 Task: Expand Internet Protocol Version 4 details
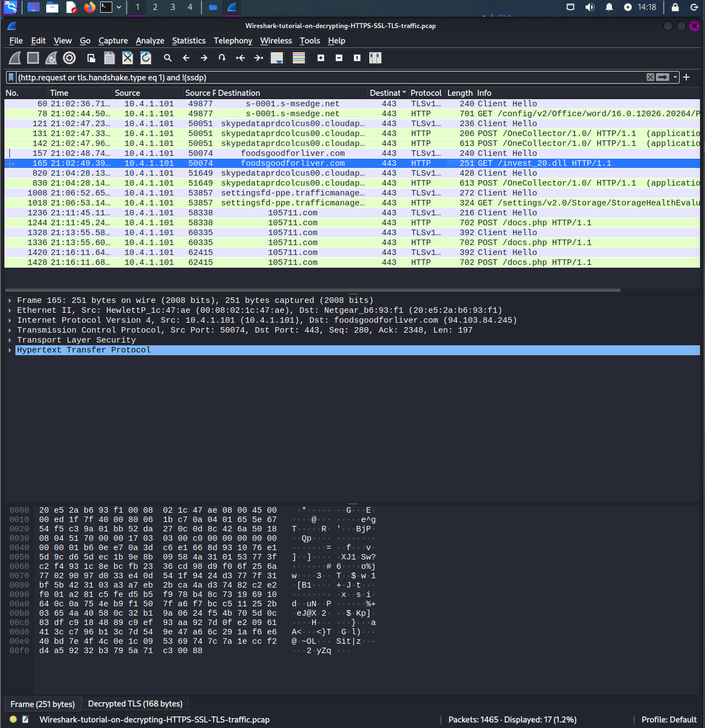pyautogui.click(x=10, y=320)
